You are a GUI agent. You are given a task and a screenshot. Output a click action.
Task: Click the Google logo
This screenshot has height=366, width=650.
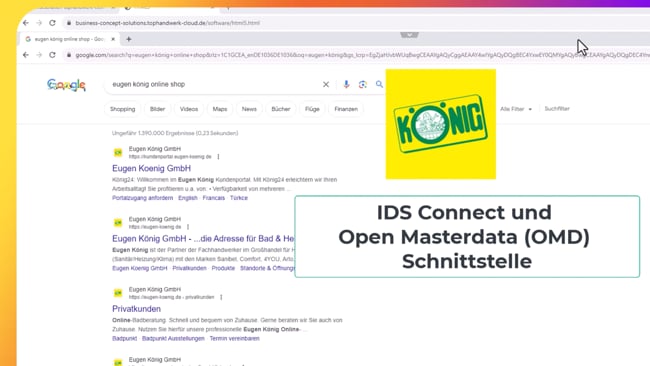(66, 85)
